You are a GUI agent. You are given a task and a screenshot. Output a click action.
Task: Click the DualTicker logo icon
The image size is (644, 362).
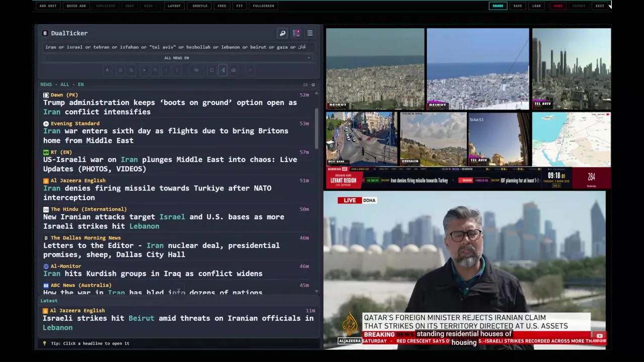click(x=45, y=33)
